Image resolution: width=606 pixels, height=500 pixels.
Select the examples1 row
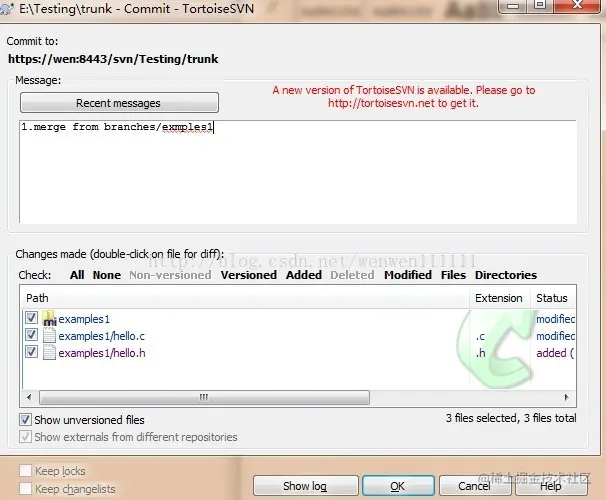299,319
